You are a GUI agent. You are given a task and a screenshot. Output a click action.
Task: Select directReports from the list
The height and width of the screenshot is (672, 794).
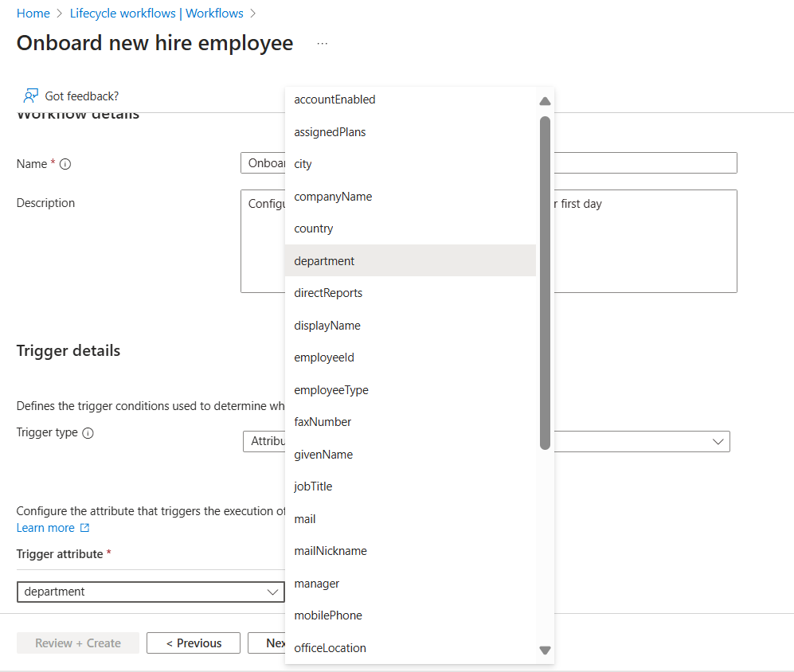410,293
